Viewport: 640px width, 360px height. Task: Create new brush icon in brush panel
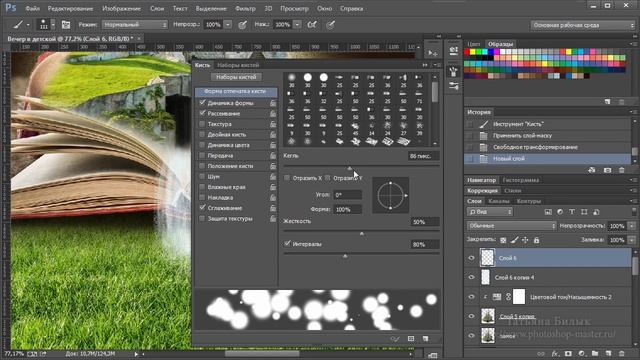coord(425,339)
